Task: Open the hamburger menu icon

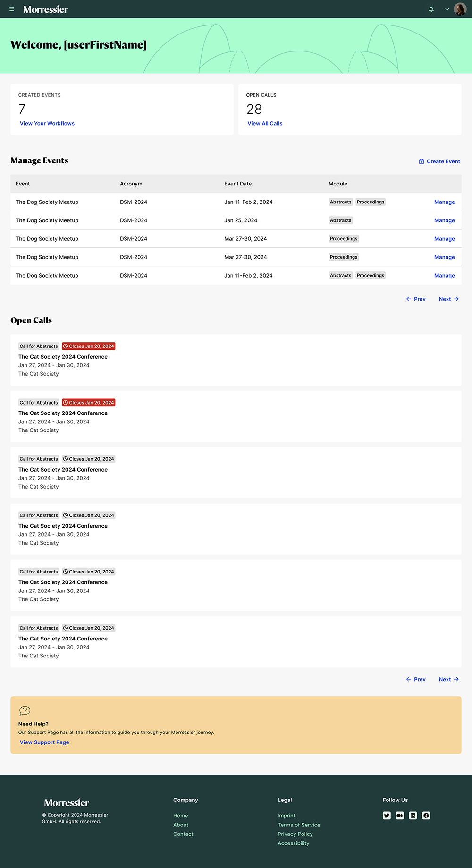Action: pyautogui.click(x=12, y=9)
